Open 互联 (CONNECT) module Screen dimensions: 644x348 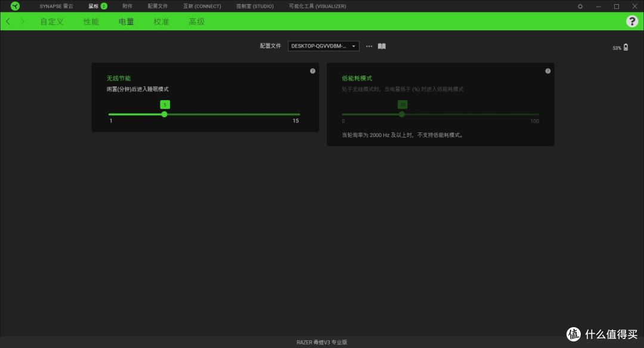click(202, 6)
